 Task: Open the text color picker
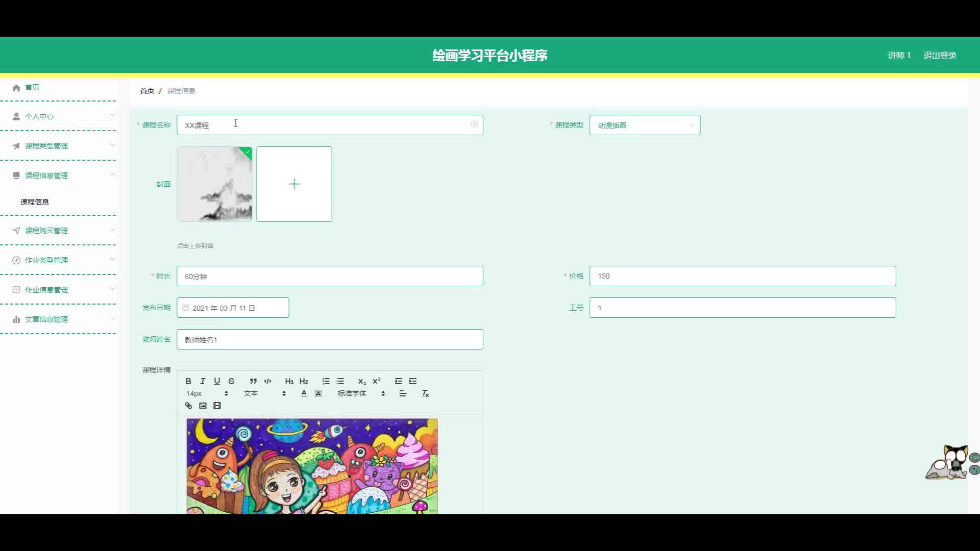click(x=304, y=393)
